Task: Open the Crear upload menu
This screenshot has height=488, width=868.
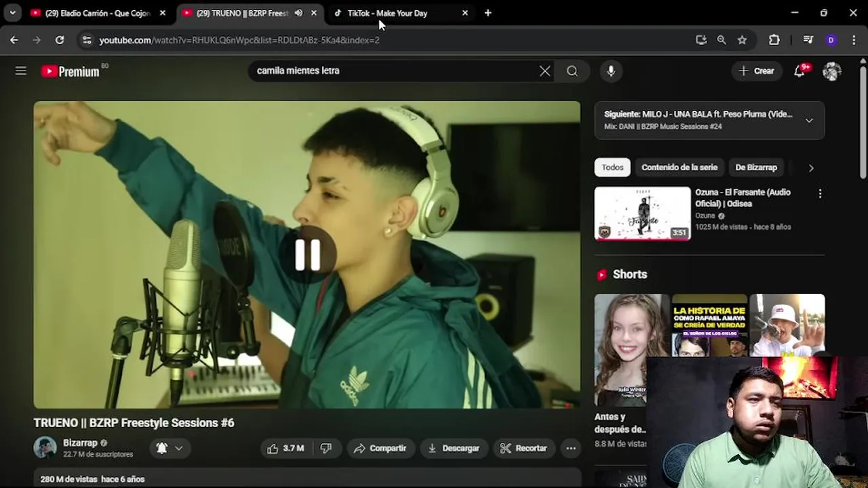Action: pyautogui.click(x=756, y=71)
